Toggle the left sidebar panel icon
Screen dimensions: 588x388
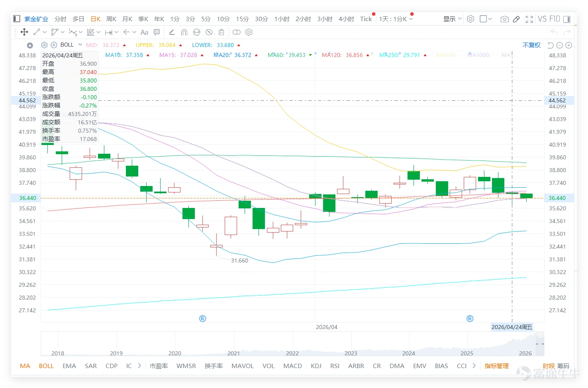pos(16,19)
